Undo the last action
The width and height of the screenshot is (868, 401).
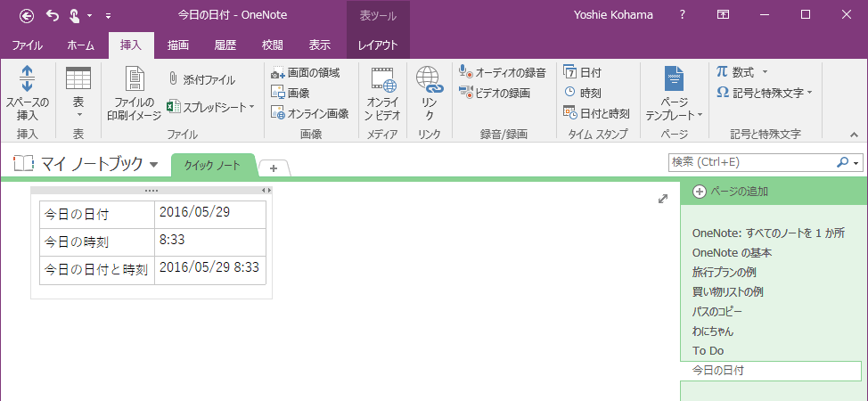(x=53, y=15)
